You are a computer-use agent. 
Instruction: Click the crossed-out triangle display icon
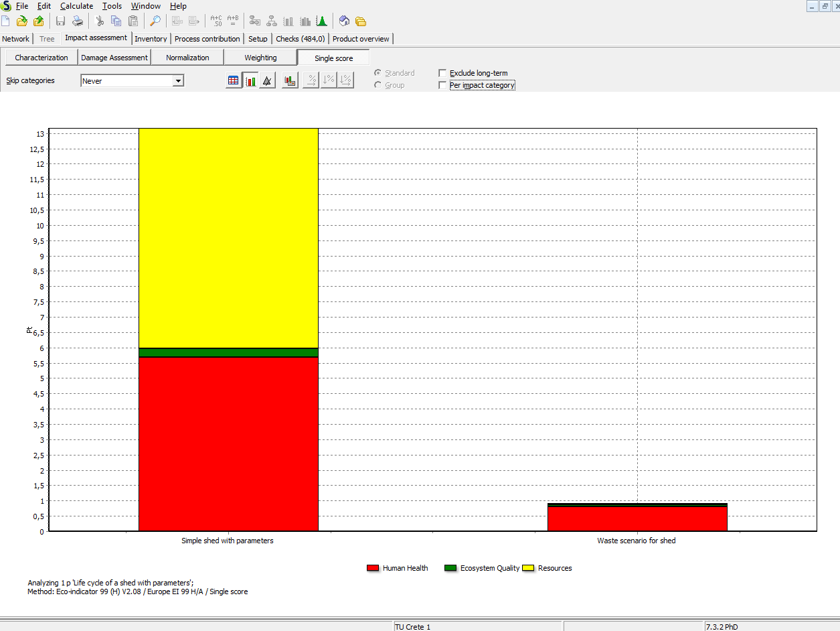click(x=267, y=80)
